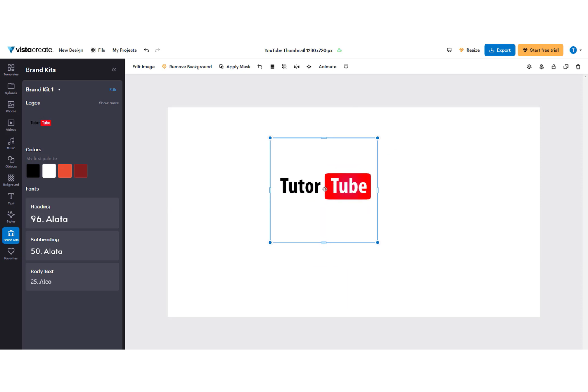
Task: Click the cloud save status icon
Action: (x=339, y=50)
